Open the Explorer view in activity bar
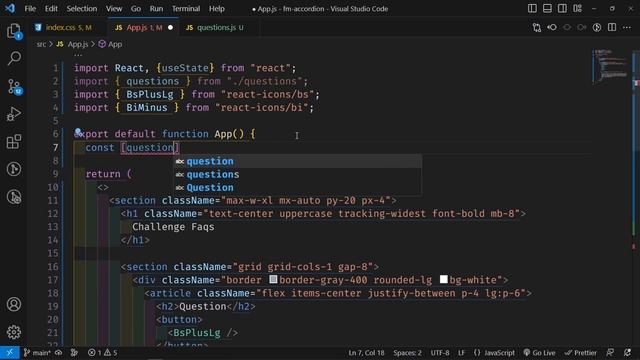Image resolution: width=640 pixels, height=360 pixels. (14, 31)
